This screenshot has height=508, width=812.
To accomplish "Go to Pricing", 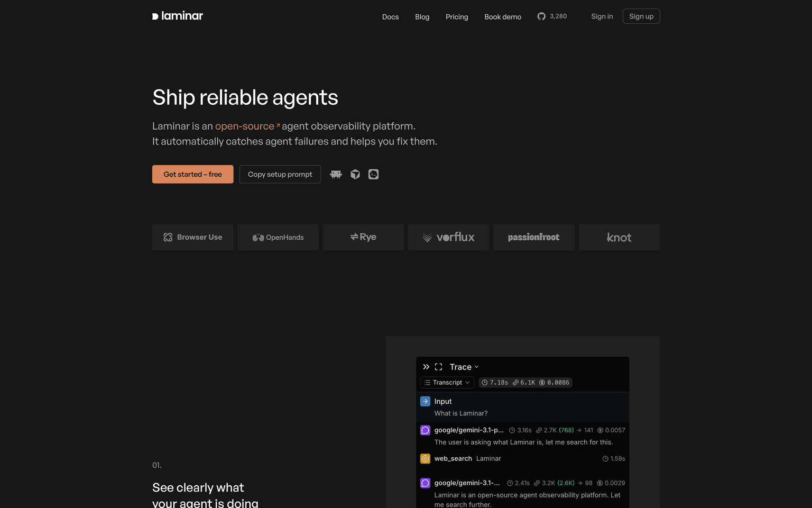I will pyautogui.click(x=457, y=16).
